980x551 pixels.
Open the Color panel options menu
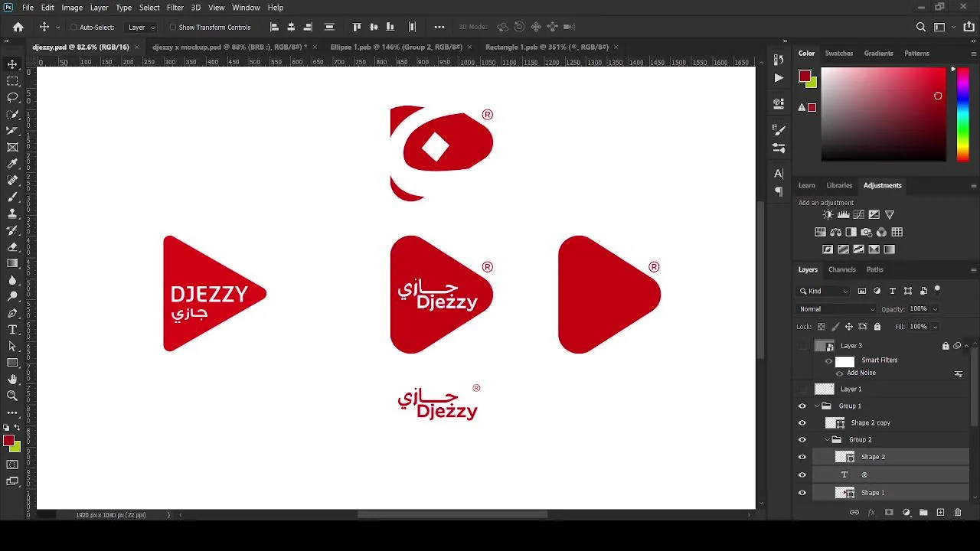973,54
